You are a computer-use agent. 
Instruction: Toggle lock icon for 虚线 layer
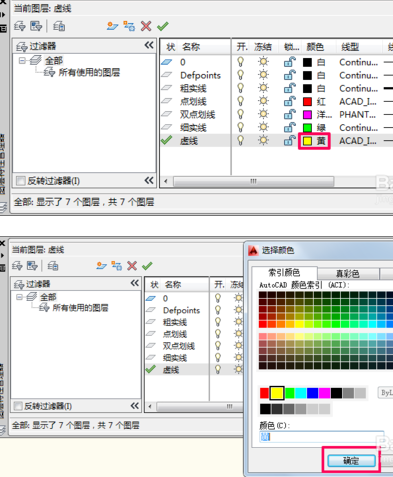point(289,141)
